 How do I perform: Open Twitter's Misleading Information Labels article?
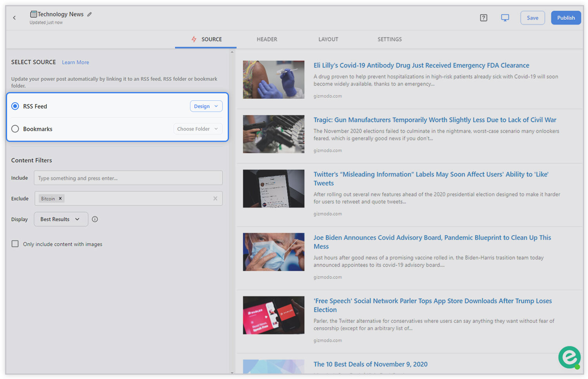(431, 179)
